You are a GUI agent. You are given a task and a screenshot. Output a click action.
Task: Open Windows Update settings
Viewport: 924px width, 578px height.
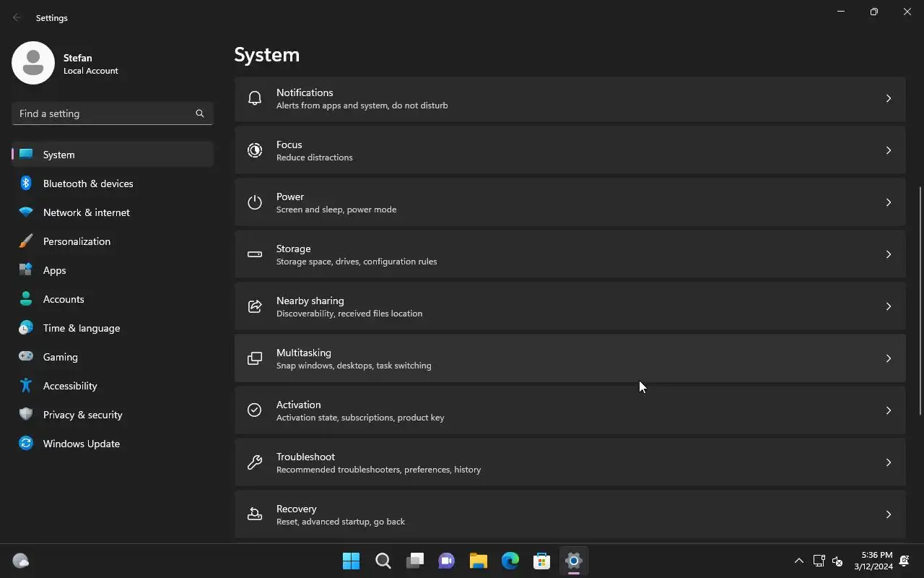[x=113, y=444]
